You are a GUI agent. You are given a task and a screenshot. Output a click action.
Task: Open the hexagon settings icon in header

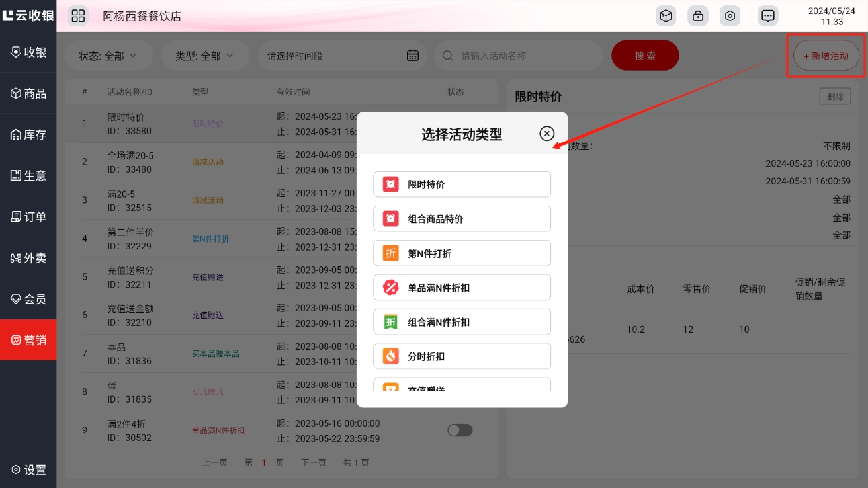click(730, 16)
